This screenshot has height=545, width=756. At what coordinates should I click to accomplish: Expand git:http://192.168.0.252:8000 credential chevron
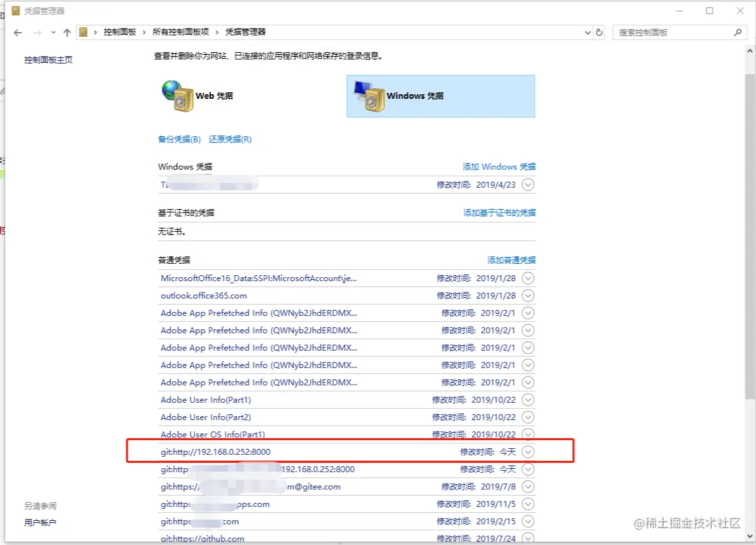coord(529,451)
